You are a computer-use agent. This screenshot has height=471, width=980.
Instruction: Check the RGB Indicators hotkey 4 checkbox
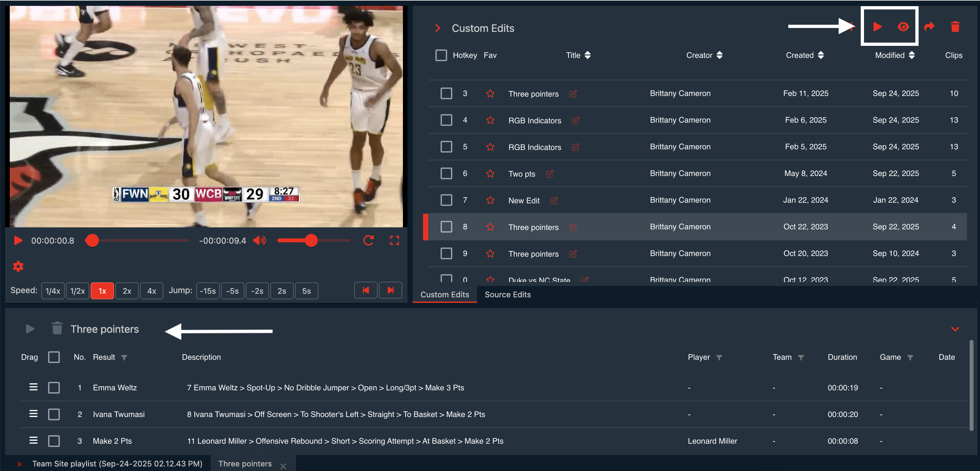(x=446, y=120)
